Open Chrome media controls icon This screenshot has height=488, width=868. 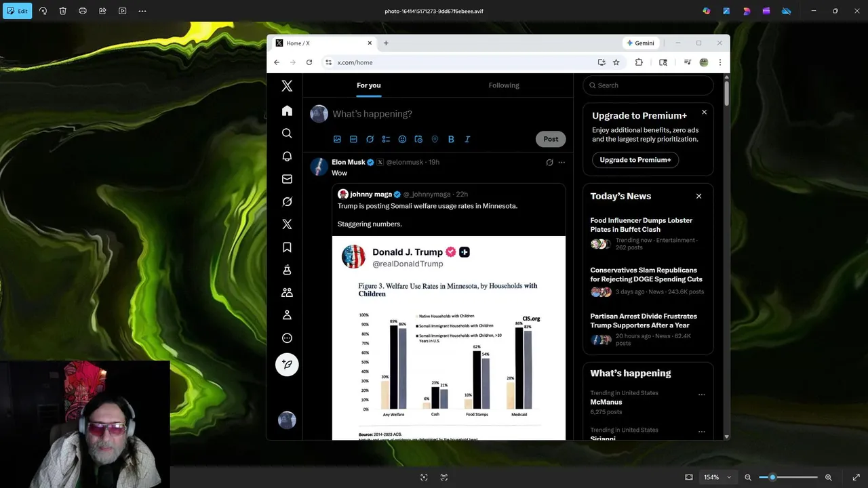coord(687,62)
